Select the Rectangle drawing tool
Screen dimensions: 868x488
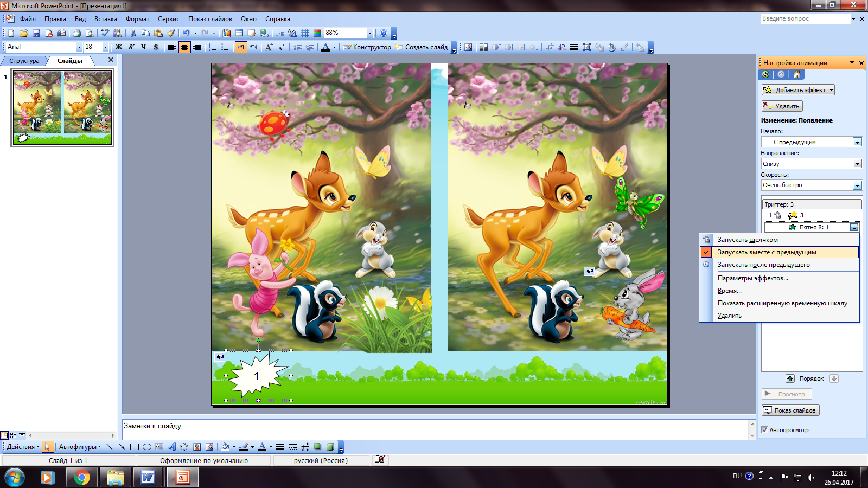click(134, 447)
